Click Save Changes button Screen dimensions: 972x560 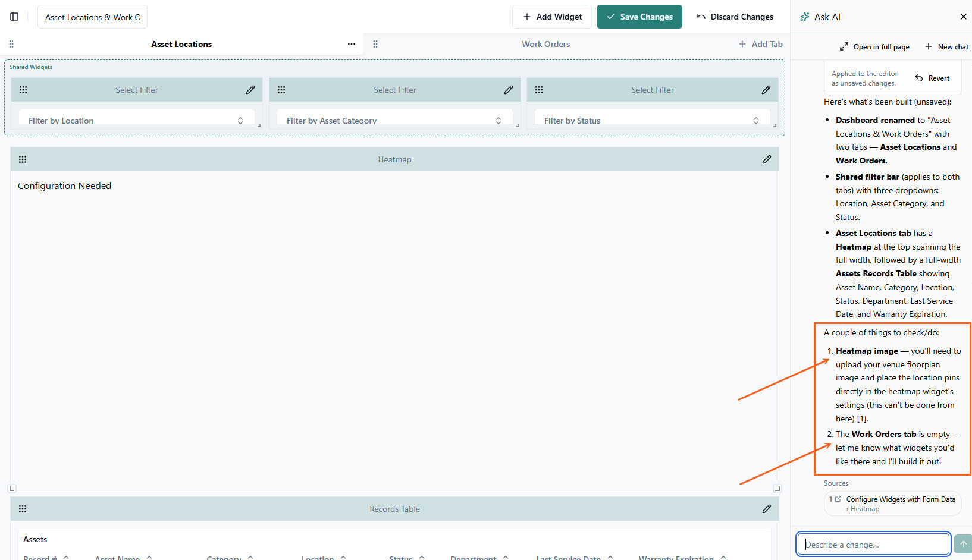tap(639, 17)
